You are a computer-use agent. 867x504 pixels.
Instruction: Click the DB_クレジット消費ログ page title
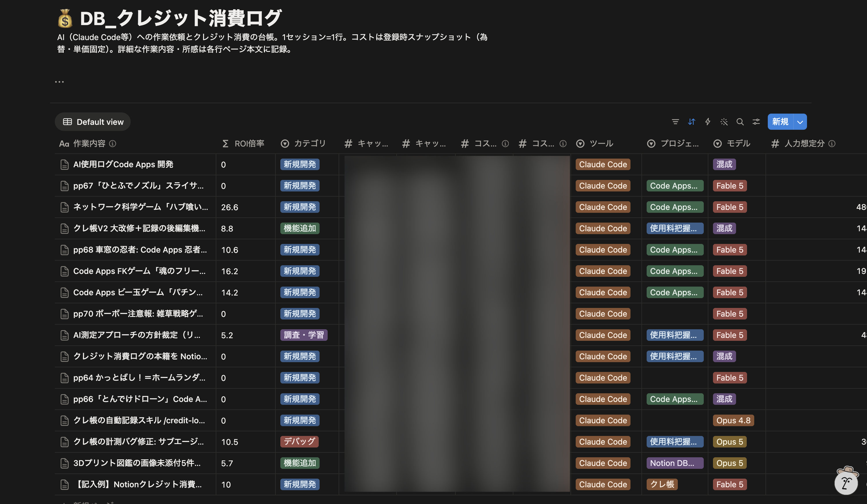181,18
